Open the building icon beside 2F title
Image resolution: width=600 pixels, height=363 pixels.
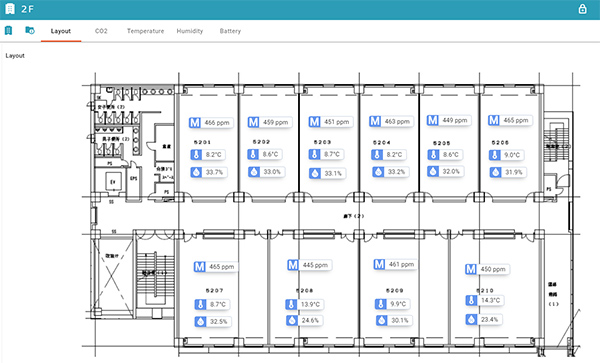tap(10, 9)
